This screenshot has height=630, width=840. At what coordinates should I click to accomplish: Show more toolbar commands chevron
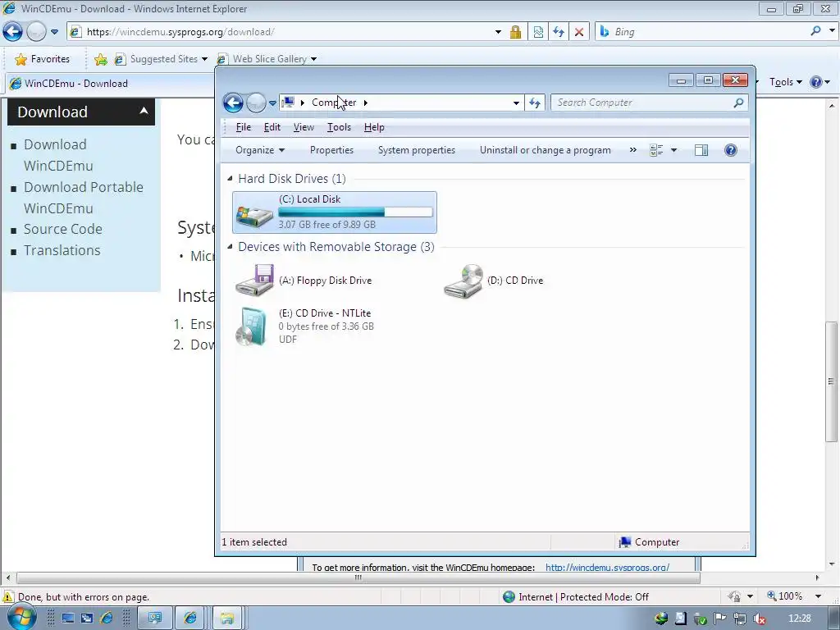[x=632, y=150]
